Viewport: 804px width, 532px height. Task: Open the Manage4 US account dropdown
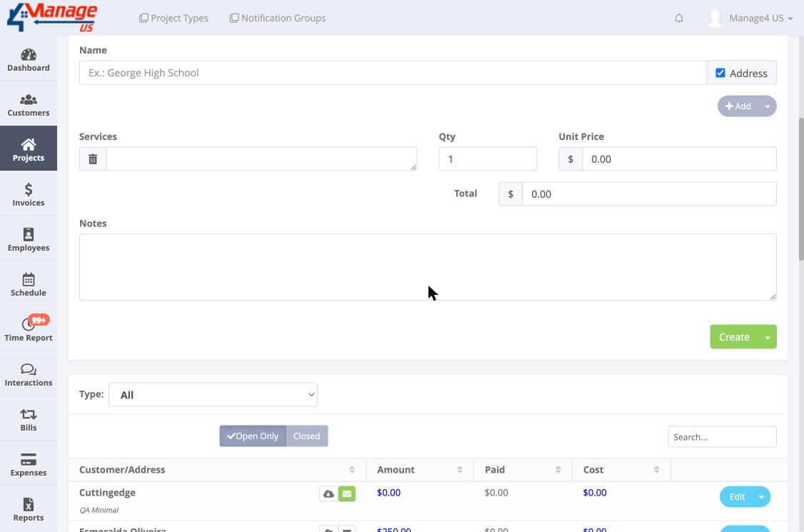pyautogui.click(x=760, y=19)
